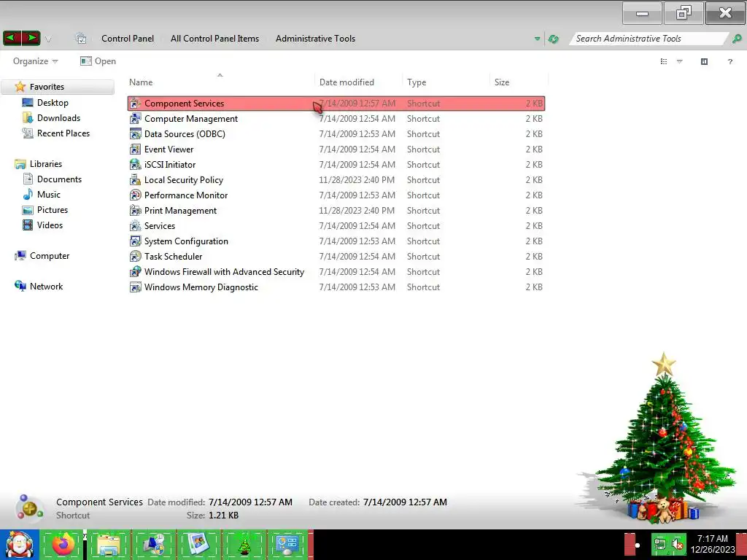Open the recent pages dropdown arrow
This screenshot has height=560, width=747.
point(48,39)
